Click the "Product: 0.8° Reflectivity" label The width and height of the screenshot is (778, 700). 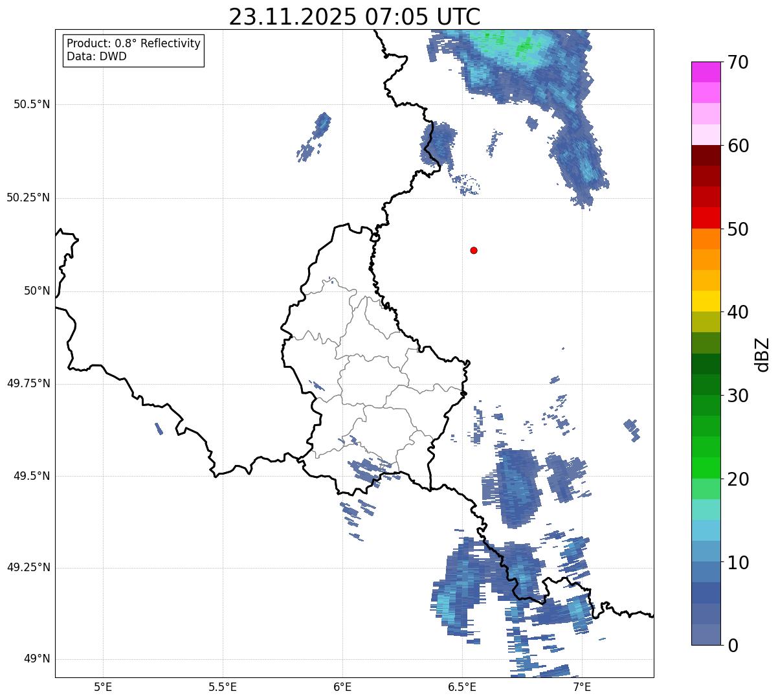click(x=134, y=43)
